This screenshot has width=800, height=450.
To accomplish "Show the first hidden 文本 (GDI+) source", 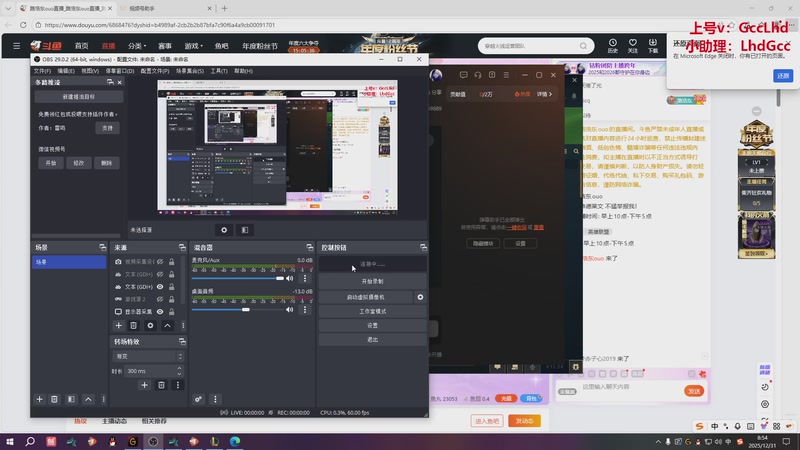I will tap(160, 274).
